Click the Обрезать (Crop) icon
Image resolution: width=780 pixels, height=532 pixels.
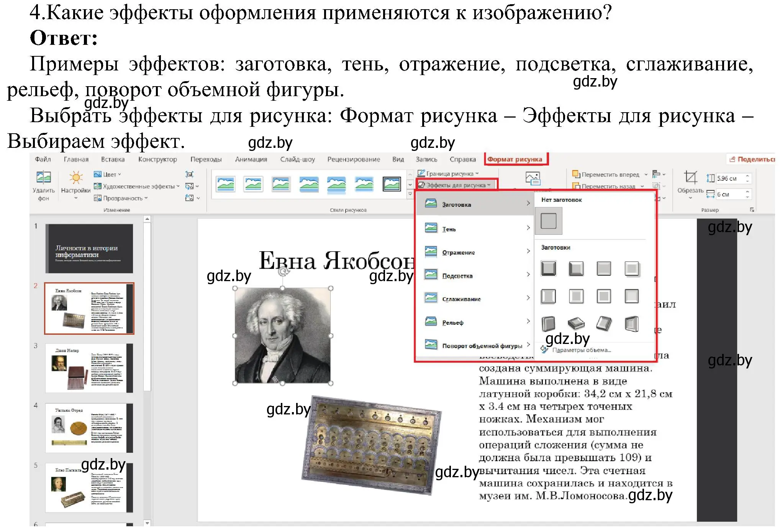(690, 177)
